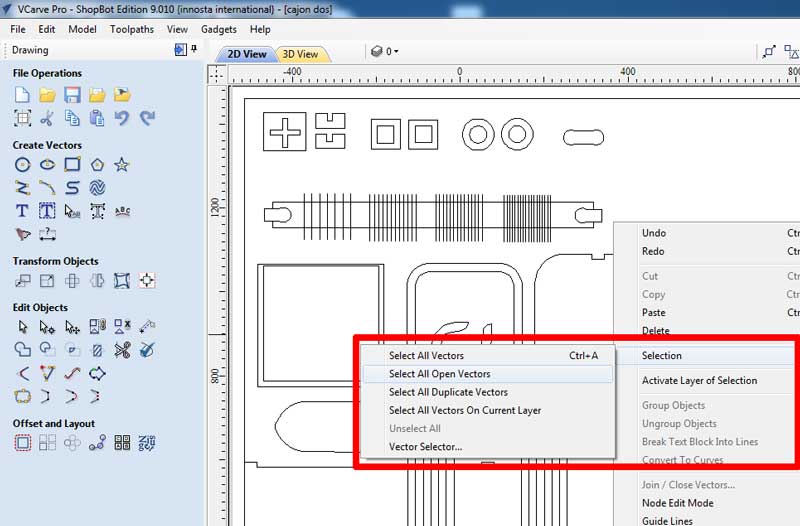Image resolution: width=800 pixels, height=526 pixels.
Task: Switch to 3D View tab
Action: click(301, 54)
